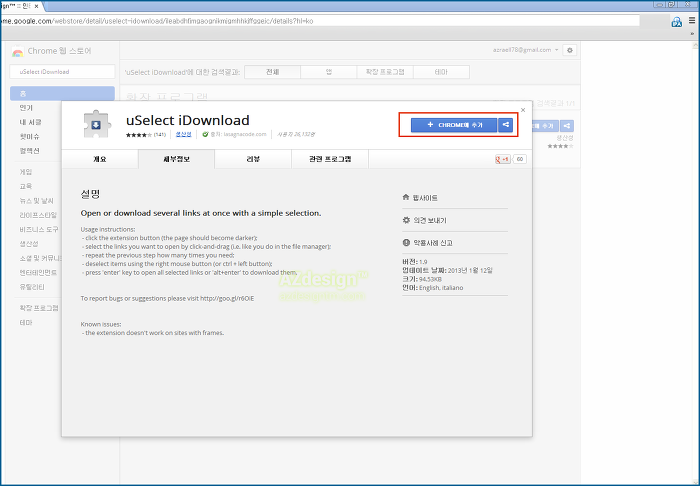Click the CHROME에 추가 button

click(x=454, y=125)
